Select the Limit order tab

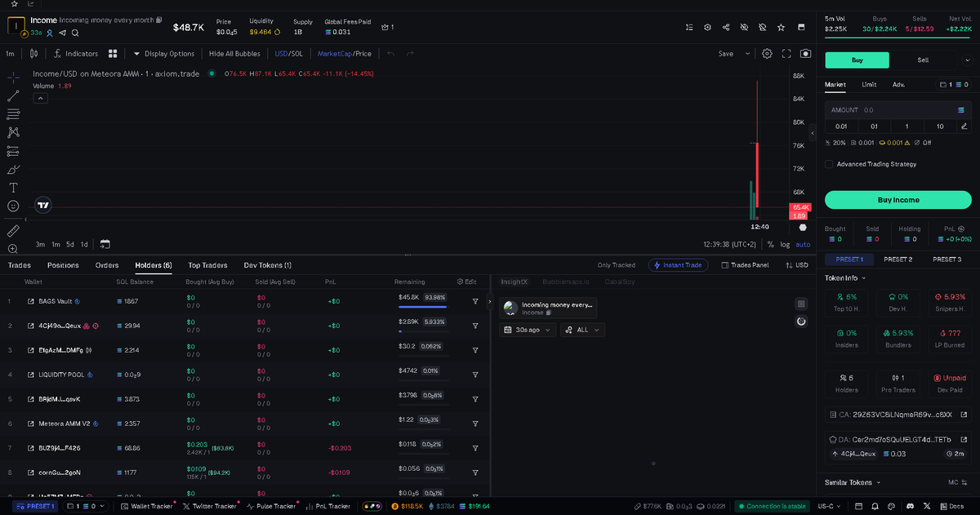pyautogui.click(x=869, y=84)
